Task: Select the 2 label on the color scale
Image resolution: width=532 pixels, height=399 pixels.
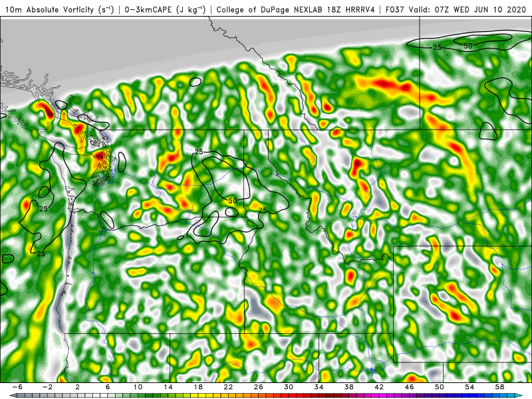Action: point(77,387)
